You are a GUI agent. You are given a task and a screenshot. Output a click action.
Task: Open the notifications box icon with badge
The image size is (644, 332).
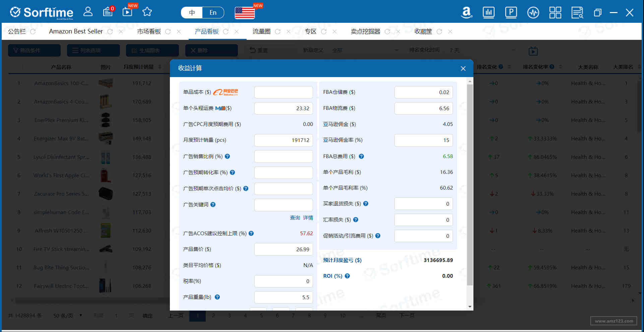click(108, 12)
